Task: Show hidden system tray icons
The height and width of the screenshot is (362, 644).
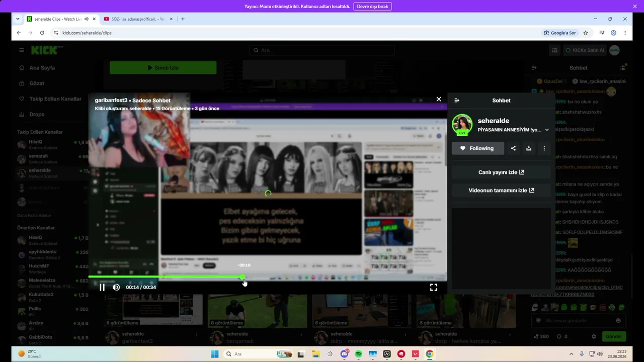Action: click(571, 354)
